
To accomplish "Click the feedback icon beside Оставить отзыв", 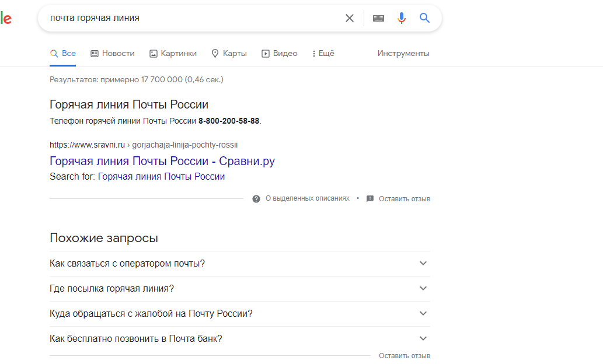I will (370, 199).
